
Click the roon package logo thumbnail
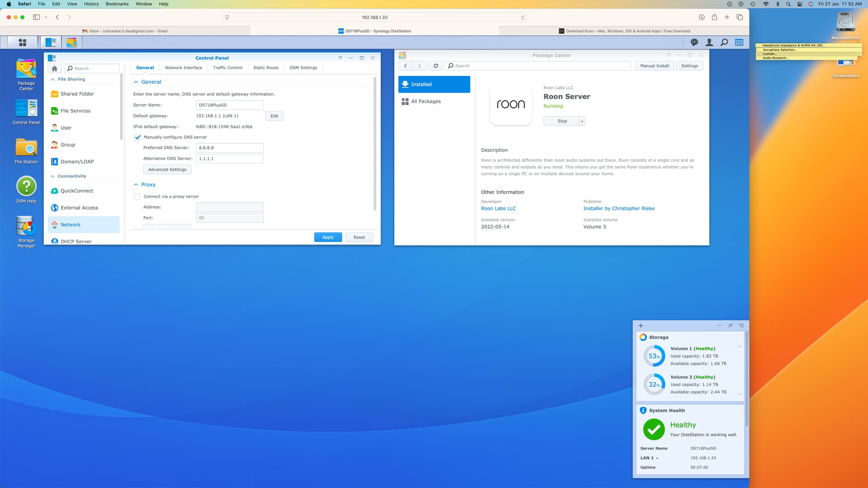click(x=511, y=104)
